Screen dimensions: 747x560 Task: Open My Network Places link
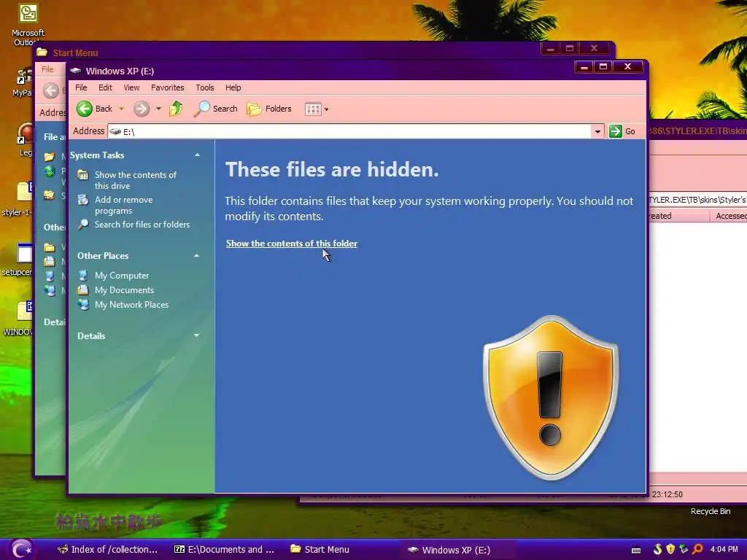(x=131, y=305)
